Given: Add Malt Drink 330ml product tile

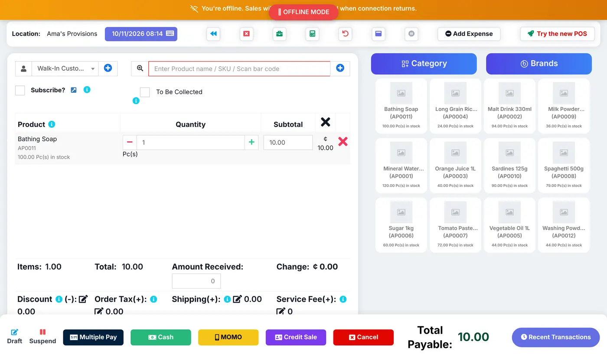Looking at the screenshot, I should (509, 106).
